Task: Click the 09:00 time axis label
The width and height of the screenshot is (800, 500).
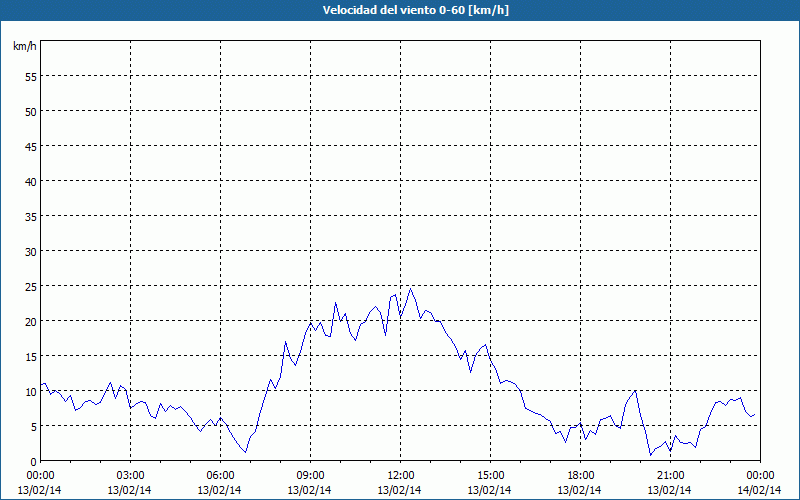Action: [x=310, y=475]
